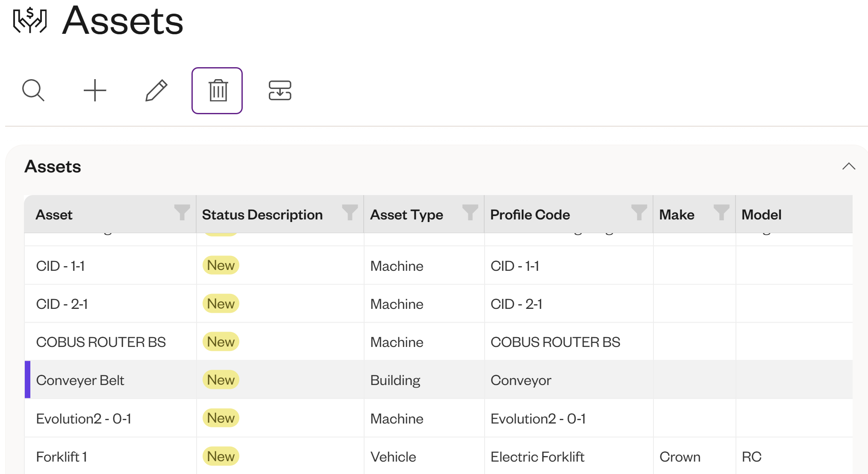This screenshot has width=868, height=474.
Task: Click the Assets dollar-hand page icon
Action: coord(30,21)
